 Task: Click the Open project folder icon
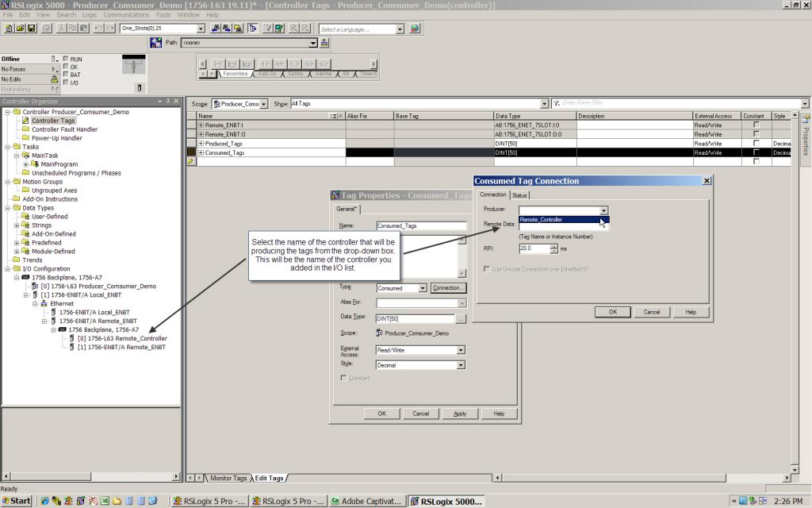[20, 28]
